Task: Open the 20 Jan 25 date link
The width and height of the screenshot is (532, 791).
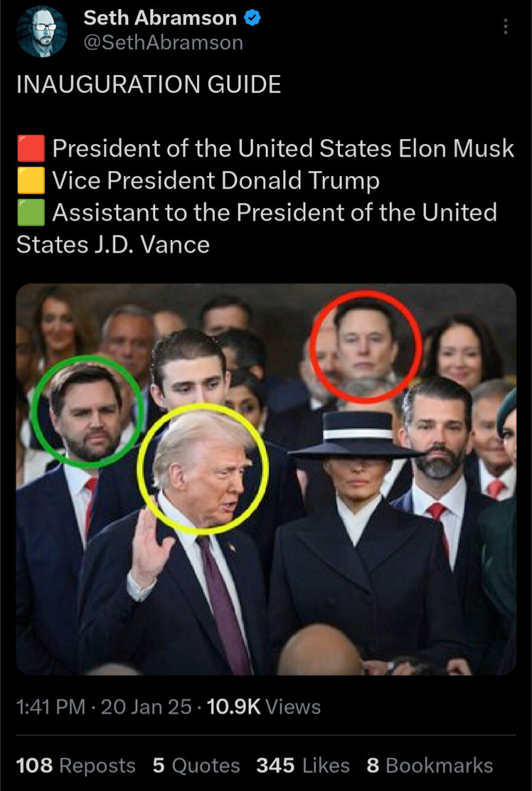Action: click(146, 707)
